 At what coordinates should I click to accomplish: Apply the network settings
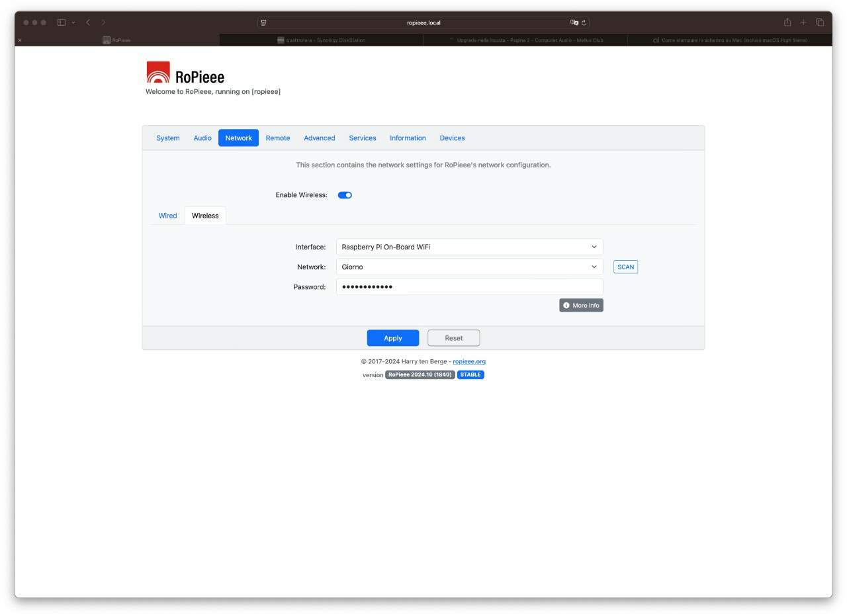click(393, 338)
